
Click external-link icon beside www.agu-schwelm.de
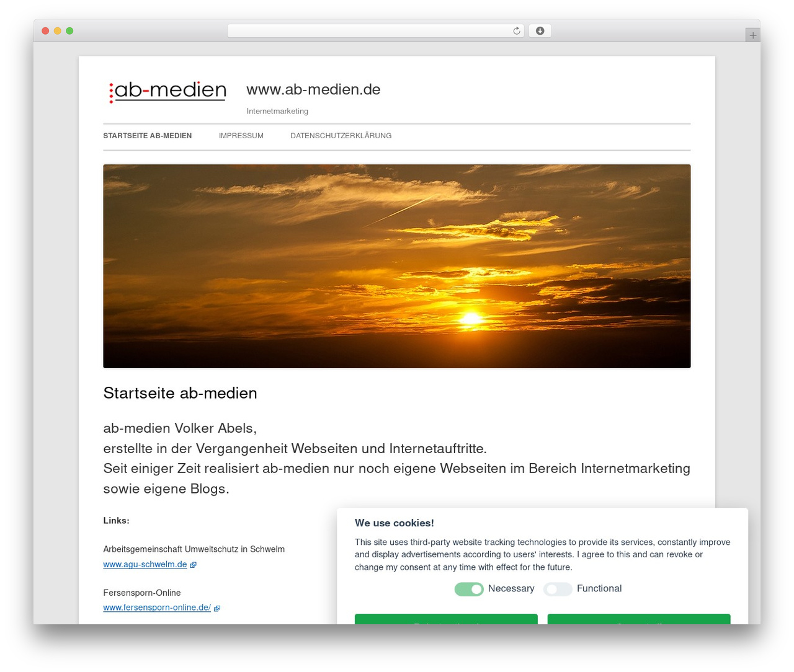click(193, 565)
